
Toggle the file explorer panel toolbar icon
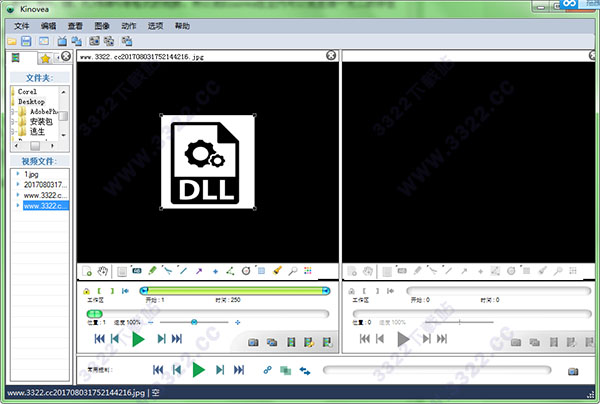pos(44,41)
